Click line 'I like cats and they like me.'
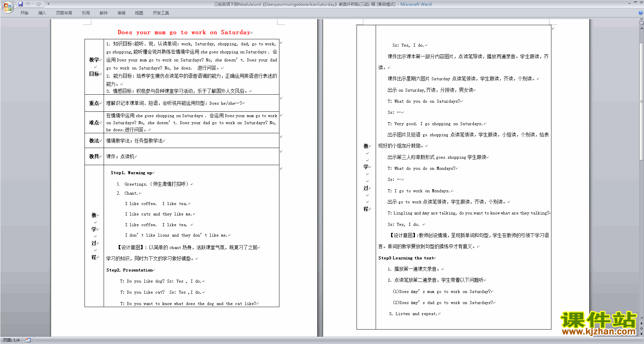This screenshot has height=344, width=644. click(x=158, y=214)
